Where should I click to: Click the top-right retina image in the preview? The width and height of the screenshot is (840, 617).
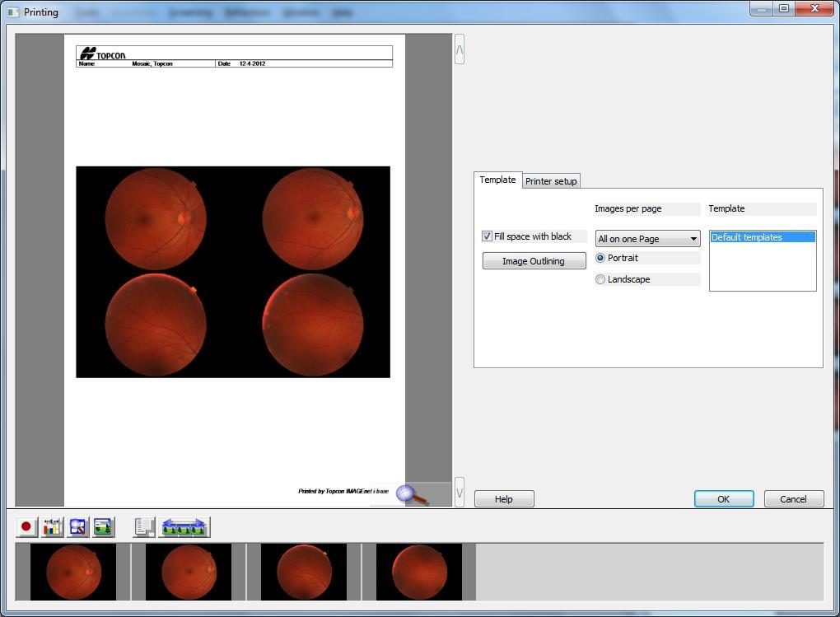click(x=313, y=218)
